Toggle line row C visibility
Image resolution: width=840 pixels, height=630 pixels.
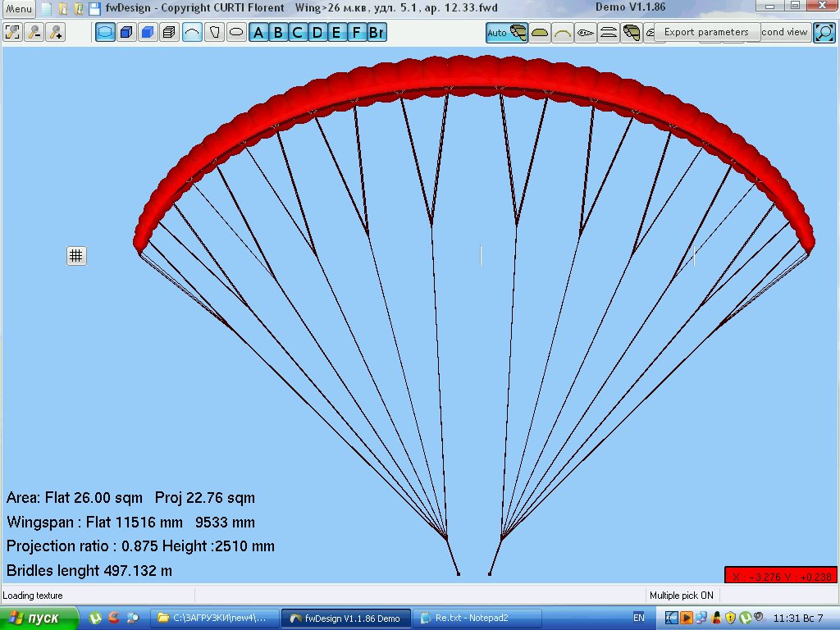[298, 33]
